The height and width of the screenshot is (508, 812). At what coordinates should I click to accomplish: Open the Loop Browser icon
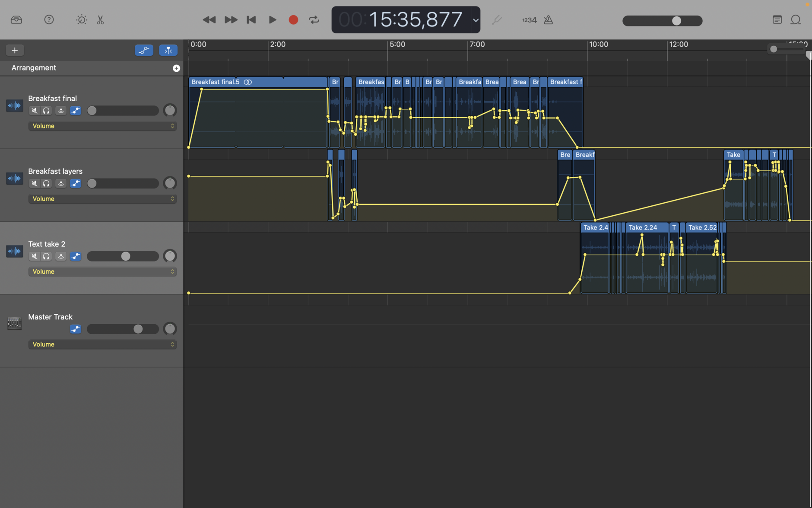click(x=796, y=20)
